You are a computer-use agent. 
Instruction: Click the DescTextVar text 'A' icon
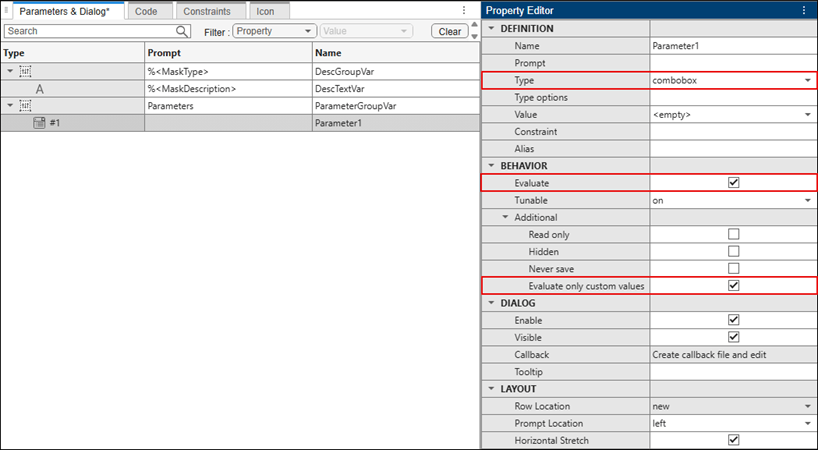point(40,89)
